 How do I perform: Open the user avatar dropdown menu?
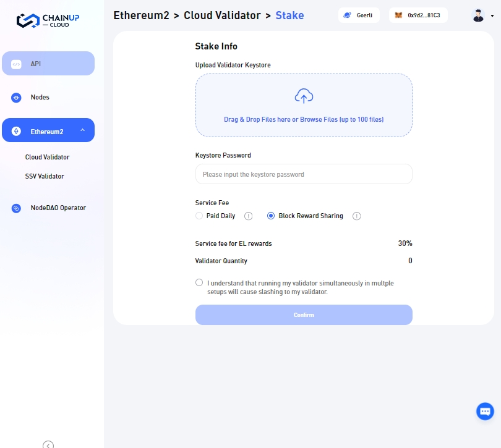tap(482, 15)
